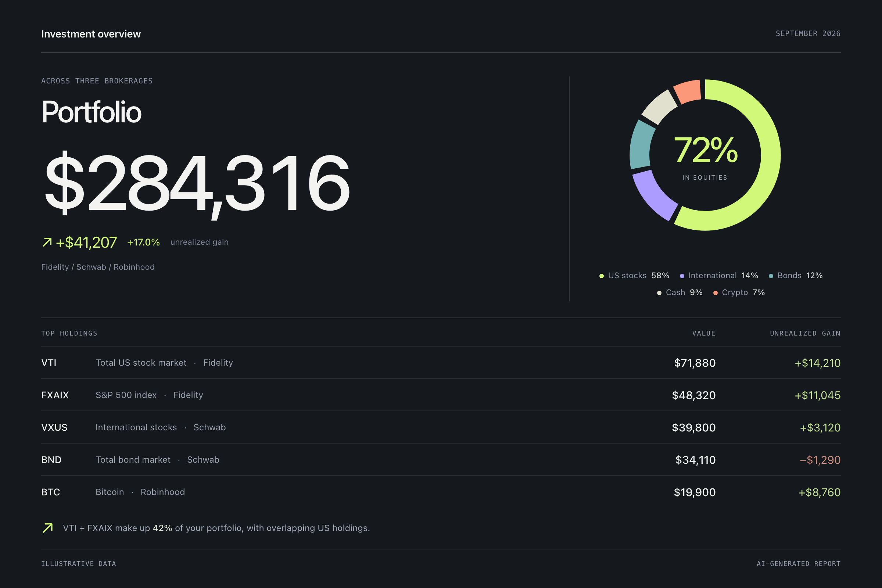882x588 pixels.
Task: Click the $34,110 value for BND
Action: pos(696,460)
